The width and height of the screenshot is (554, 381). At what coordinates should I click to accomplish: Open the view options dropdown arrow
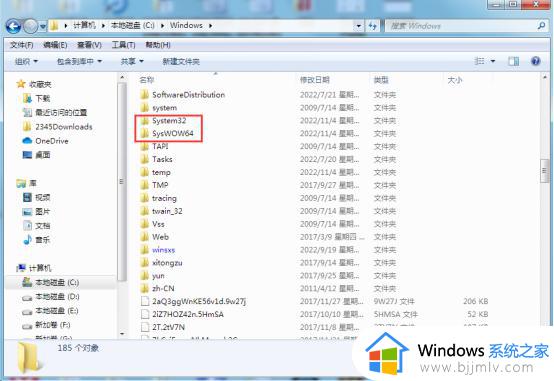493,61
